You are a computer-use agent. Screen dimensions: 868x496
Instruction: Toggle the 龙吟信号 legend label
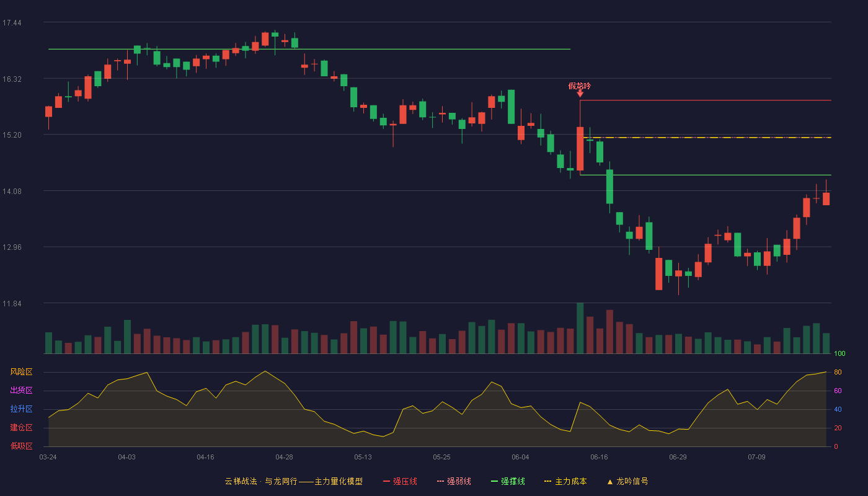pyautogui.click(x=632, y=482)
